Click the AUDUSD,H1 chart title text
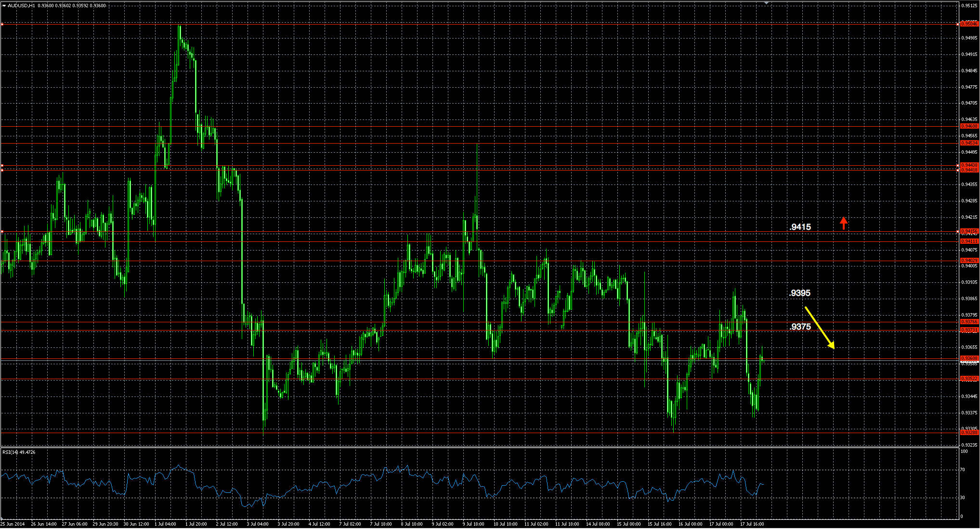 click(21, 6)
